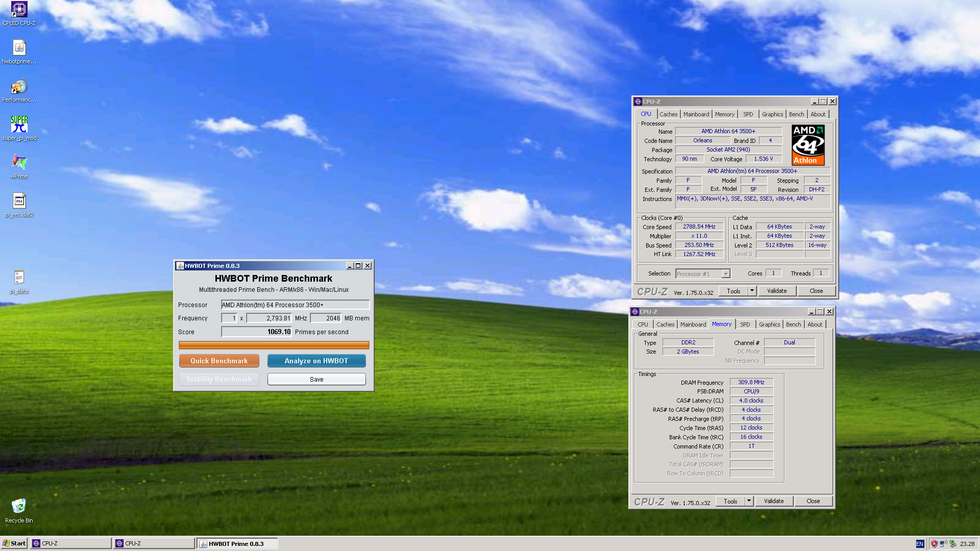Minimize the HWBOT Prime window
Screen dimensions: 980x551
350,266
